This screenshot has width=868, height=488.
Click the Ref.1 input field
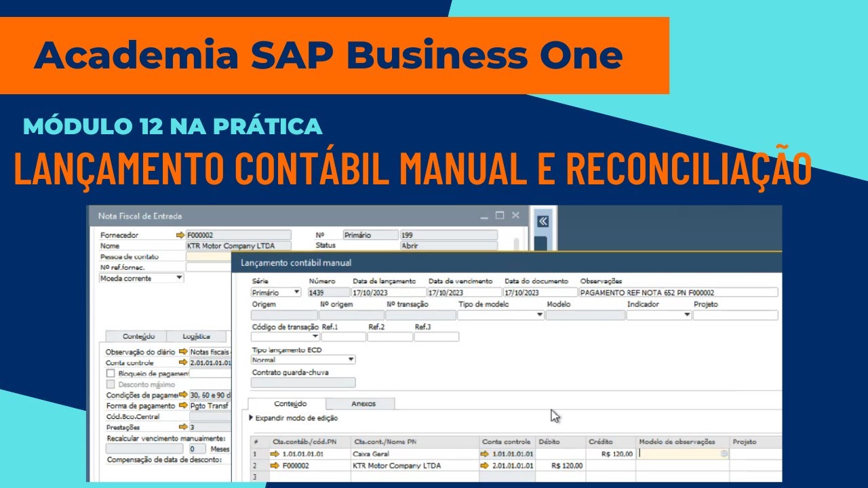[x=343, y=337]
